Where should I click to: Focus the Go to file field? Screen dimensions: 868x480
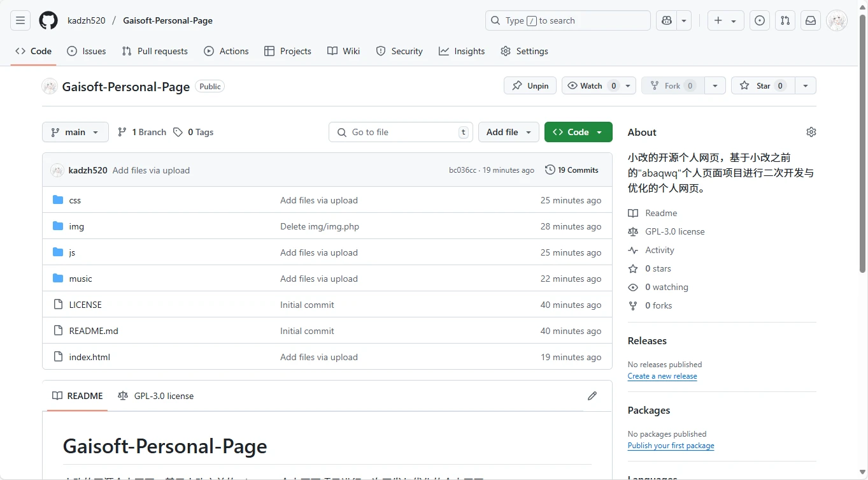click(x=401, y=132)
